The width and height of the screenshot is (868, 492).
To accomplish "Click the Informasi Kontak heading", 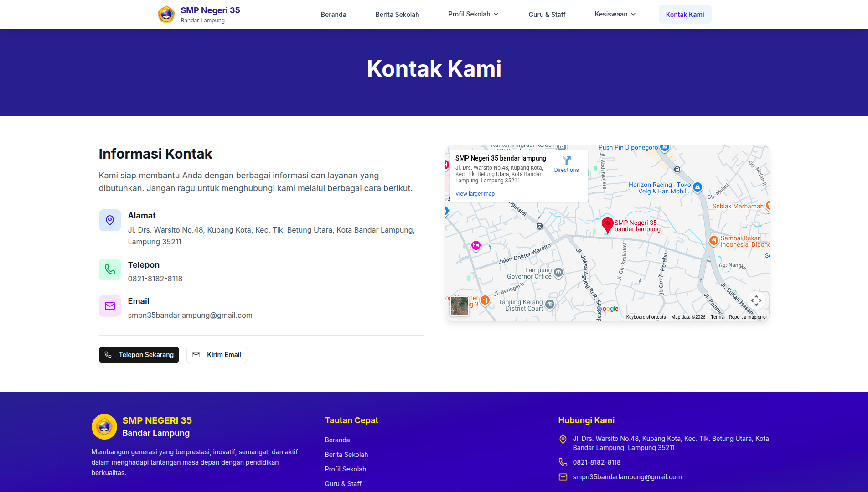I will click(x=155, y=154).
